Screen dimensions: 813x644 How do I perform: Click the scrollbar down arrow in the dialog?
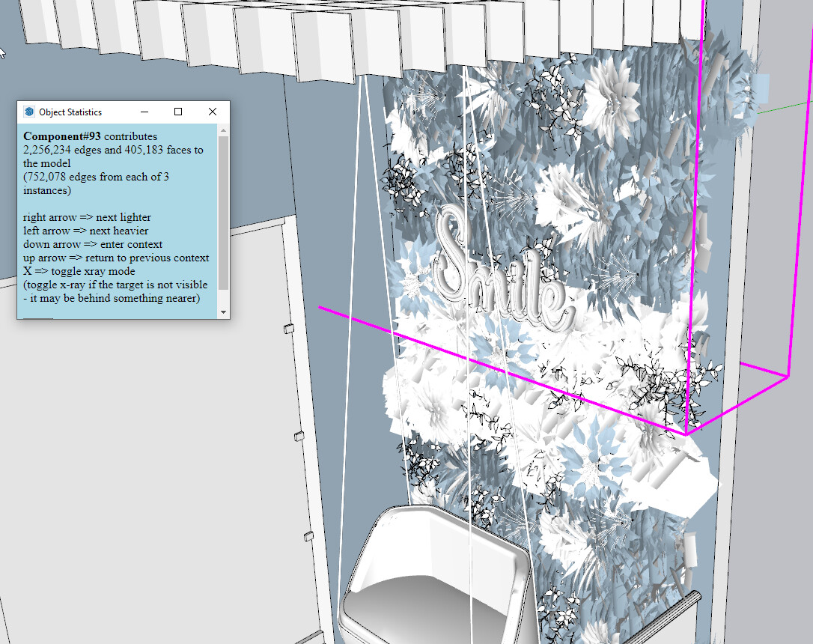pos(223,312)
